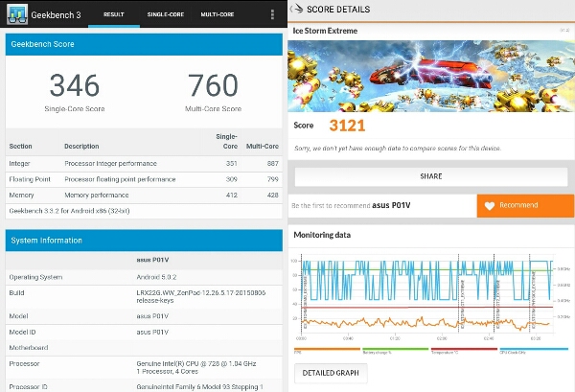Click the 'Build' row label

coord(16,293)
